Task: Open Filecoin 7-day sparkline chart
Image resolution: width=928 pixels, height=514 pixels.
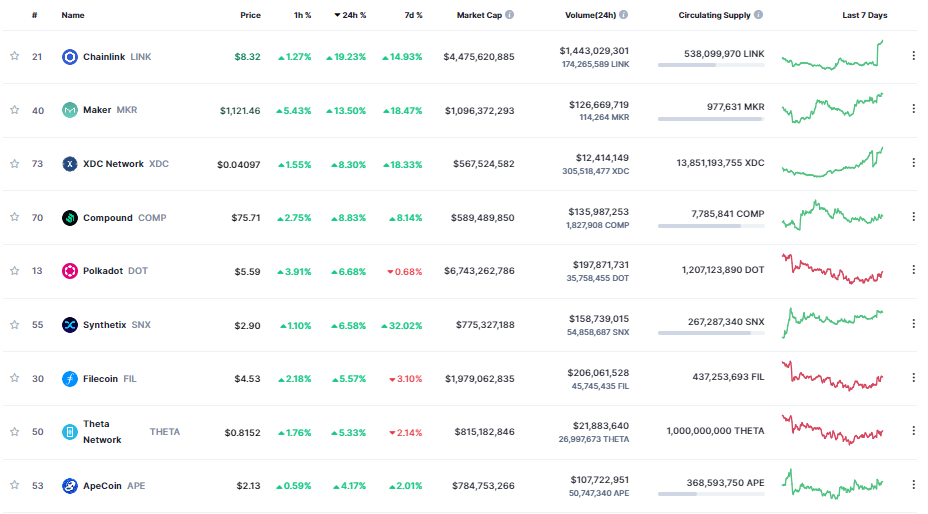Action: pyautogui.click(x=833, y=377)
